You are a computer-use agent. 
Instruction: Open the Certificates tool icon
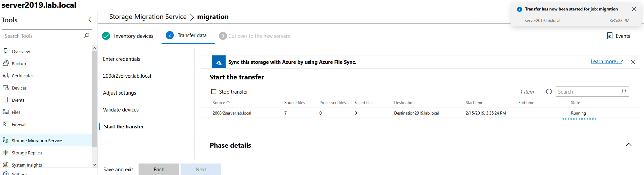coord(6,75)
